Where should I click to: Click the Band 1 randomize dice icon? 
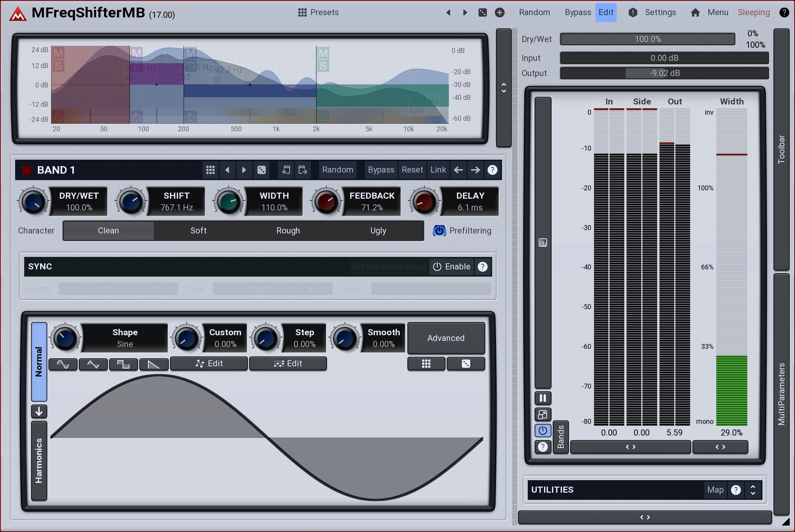[x=261, y=170]
